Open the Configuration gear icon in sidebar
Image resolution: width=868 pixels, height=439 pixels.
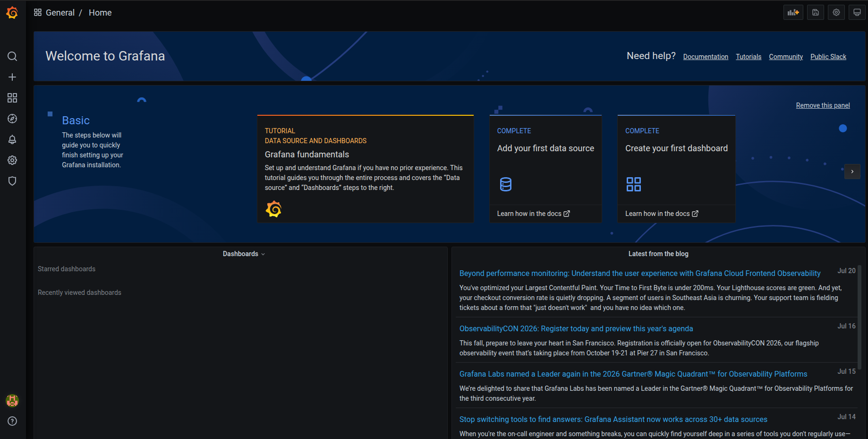coord(12,160)
